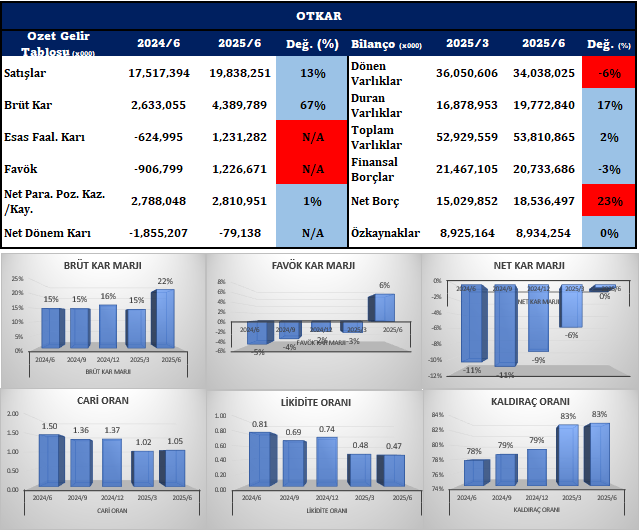Select the Net Dönem Karı label
The image size is (640, 531).
click(x=47, y=233)
